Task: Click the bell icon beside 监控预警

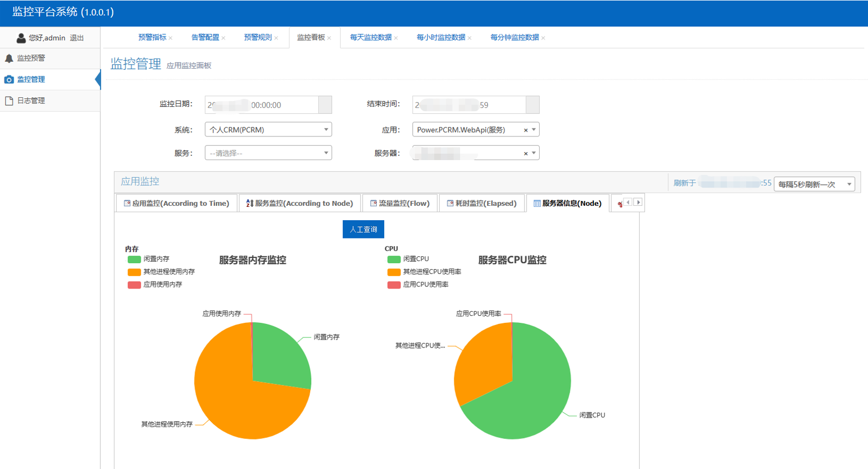Action: (x=9, y=58)
